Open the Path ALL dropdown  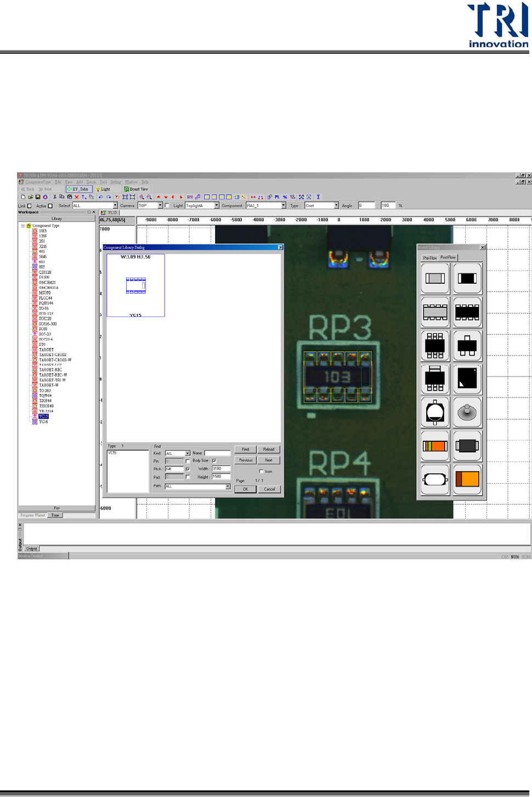[228, 486]
